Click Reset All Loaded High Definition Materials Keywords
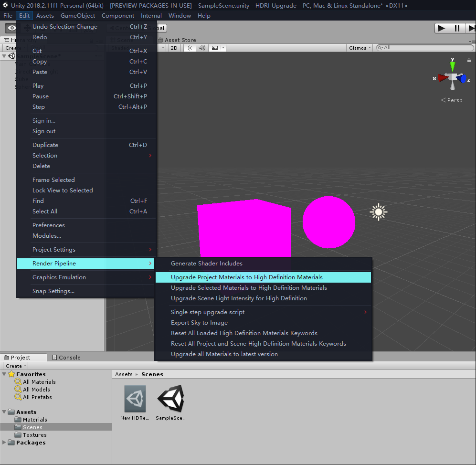The image size is (476, 465). click(263, 333)
